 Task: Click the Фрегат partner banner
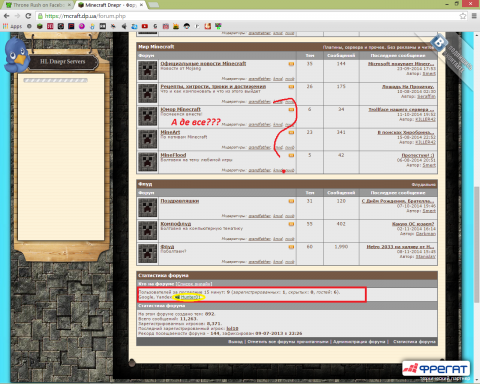click(436, 369)
